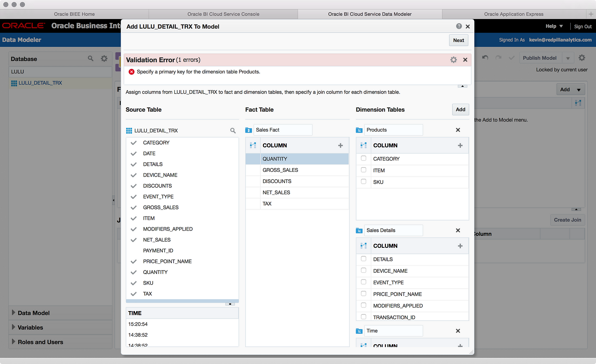
Task: Click the LULU_DETAIL_TRX table icon in Source Table
Action: (129, 130)
